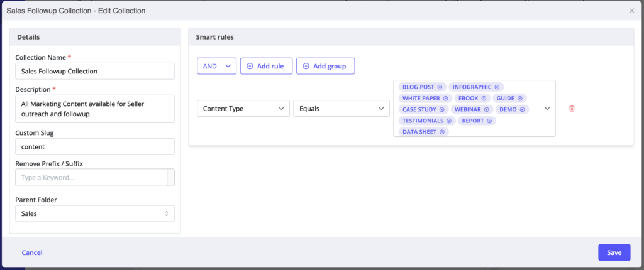This screenshot has width=644, height=270.
Task: Remove the BLOG POST tag
Action: pyautogui.click(x=440, y=87)
